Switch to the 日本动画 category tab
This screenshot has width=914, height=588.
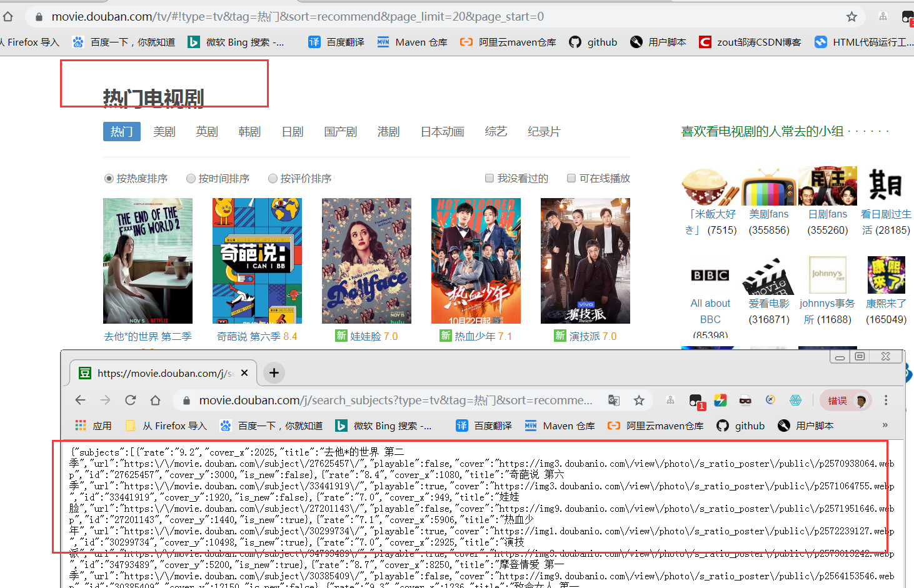(x=441, y=131)
